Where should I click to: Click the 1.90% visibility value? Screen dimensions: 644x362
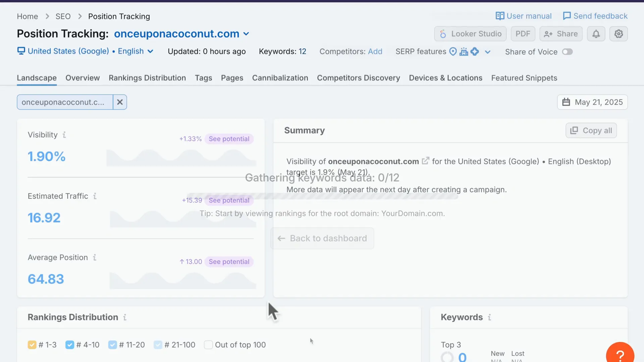tap(46, 156)
